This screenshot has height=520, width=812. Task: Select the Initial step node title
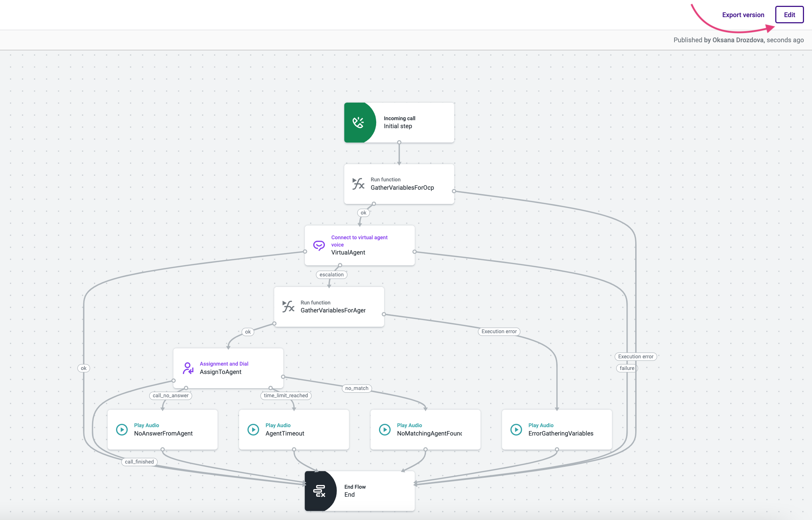tap(398, 126)
